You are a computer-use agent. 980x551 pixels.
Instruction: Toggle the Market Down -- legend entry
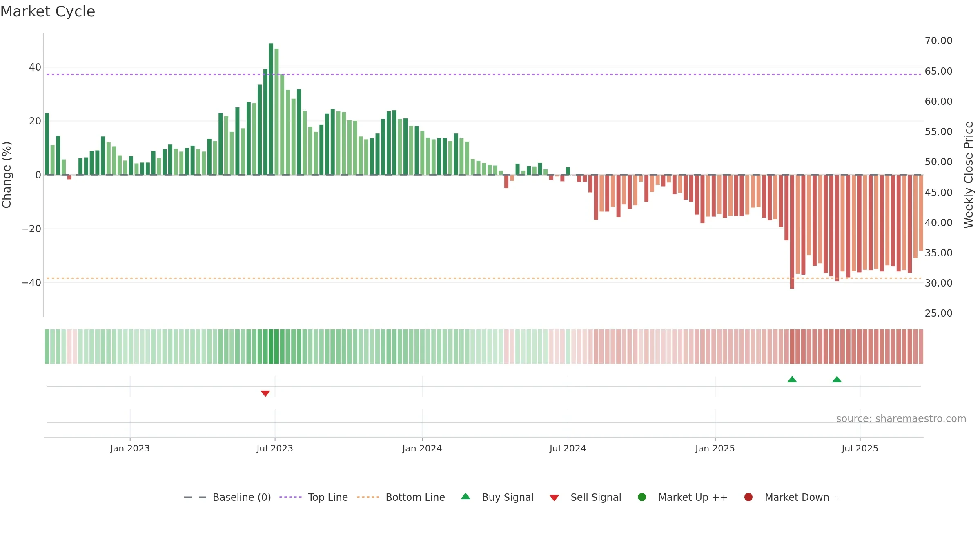click(792, 497)
